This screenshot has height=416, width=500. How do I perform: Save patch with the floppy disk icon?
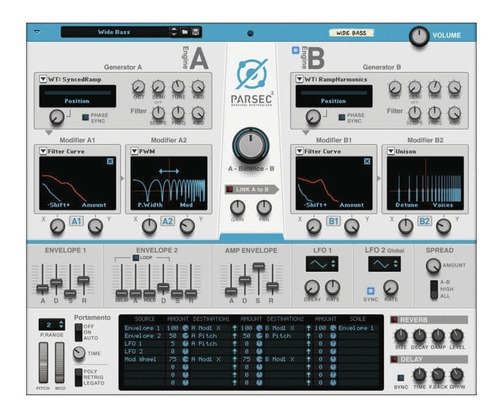pos(196,32)
